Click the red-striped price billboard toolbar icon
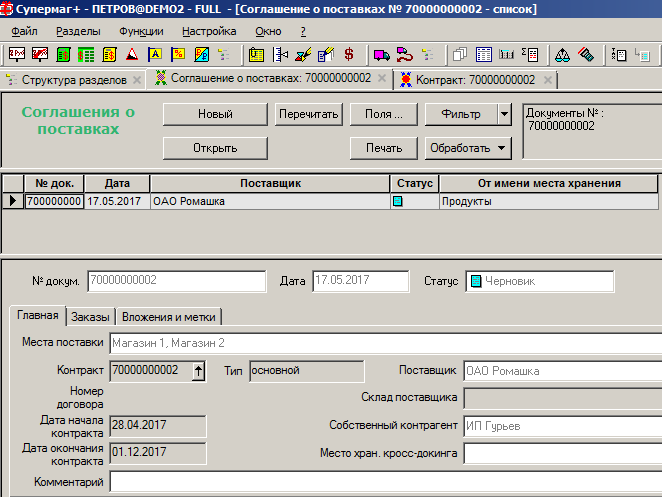 pos(40,54)
